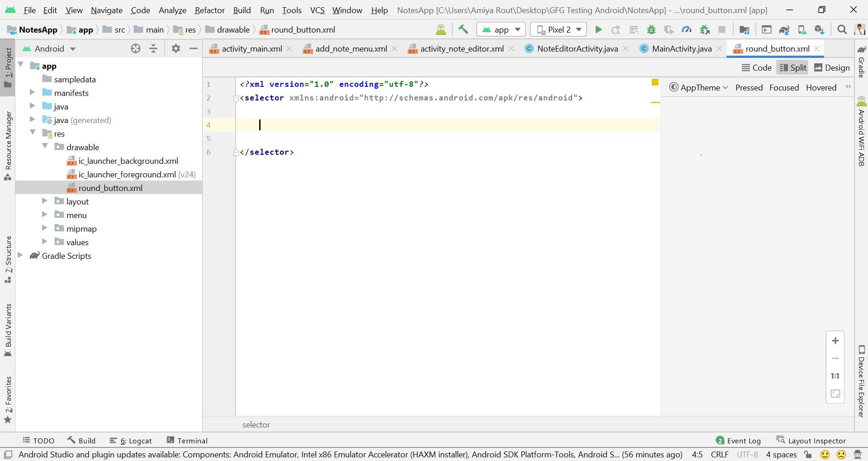Open the Event Log panel
The width and height of the screenshot is (868, 461).
(739, 441)
